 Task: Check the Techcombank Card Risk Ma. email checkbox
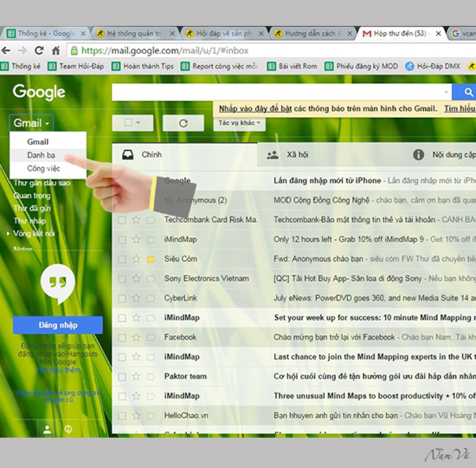[x=122, y=220]
